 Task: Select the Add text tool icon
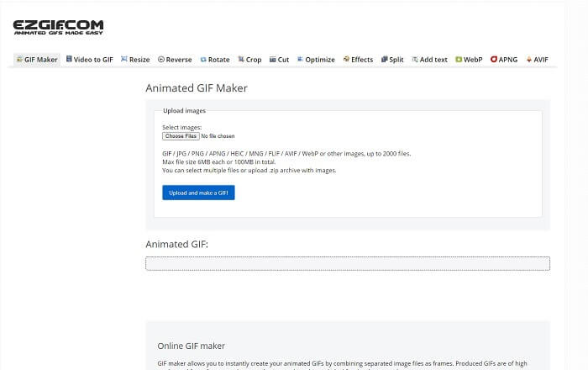click(415, 60)
